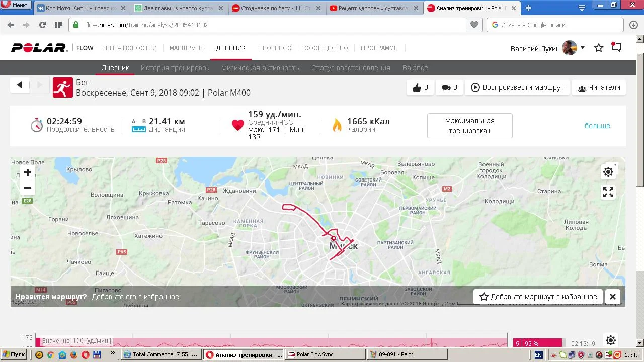Bookmark page with the heart icon

click(x=474, y=25)
